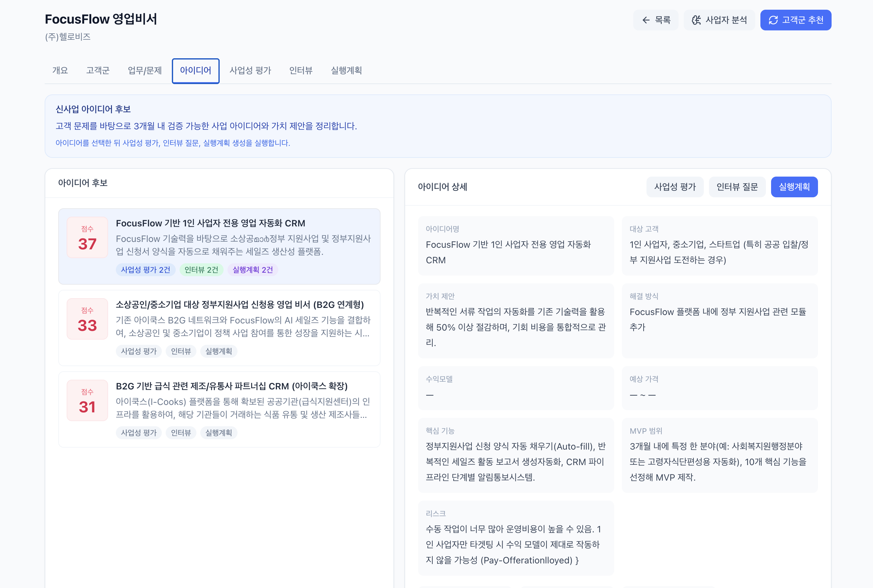Click the back arrow icon beside 목록

click(x=646, y=20)
